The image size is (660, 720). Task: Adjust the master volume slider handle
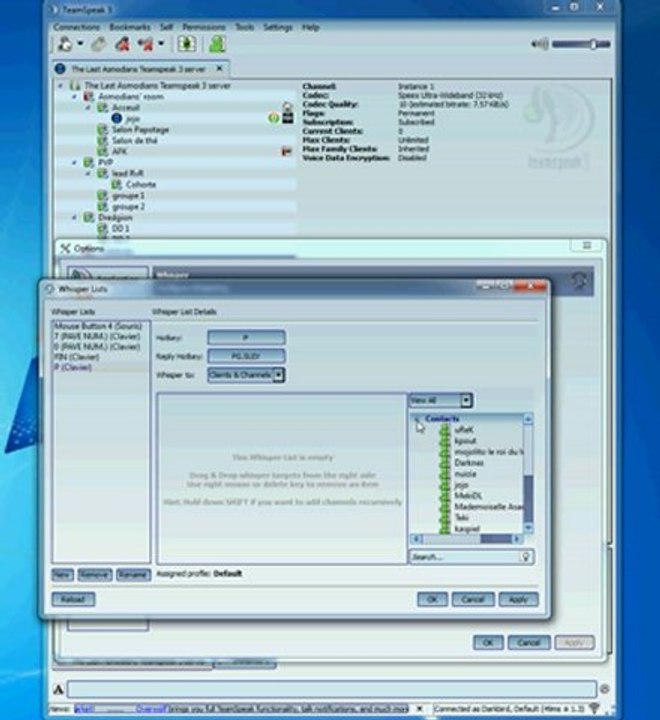(593, 44)
